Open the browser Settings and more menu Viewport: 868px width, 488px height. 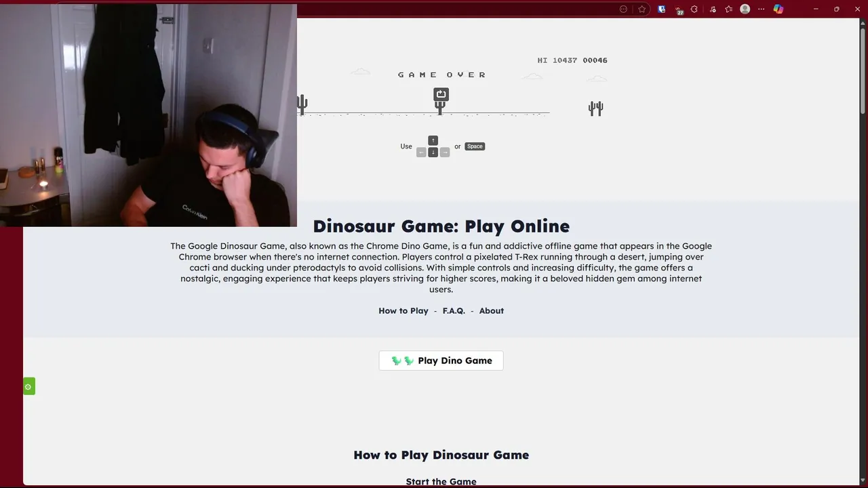(x=761, y=9)
